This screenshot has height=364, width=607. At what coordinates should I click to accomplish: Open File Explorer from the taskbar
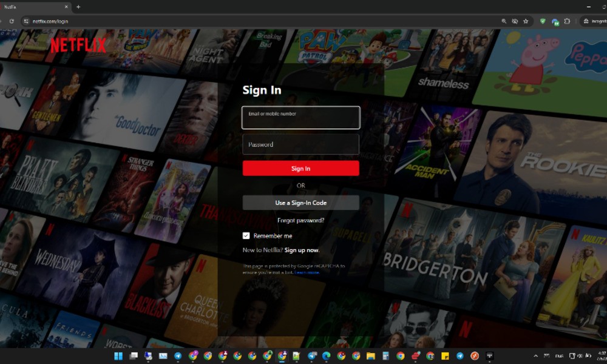coord(371,356)
